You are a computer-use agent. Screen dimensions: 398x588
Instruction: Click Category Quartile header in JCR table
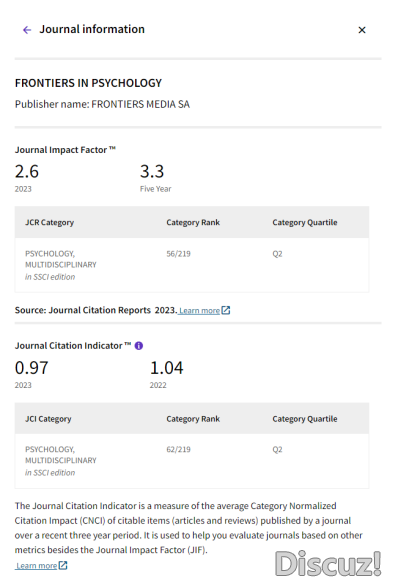pos(305,222)
